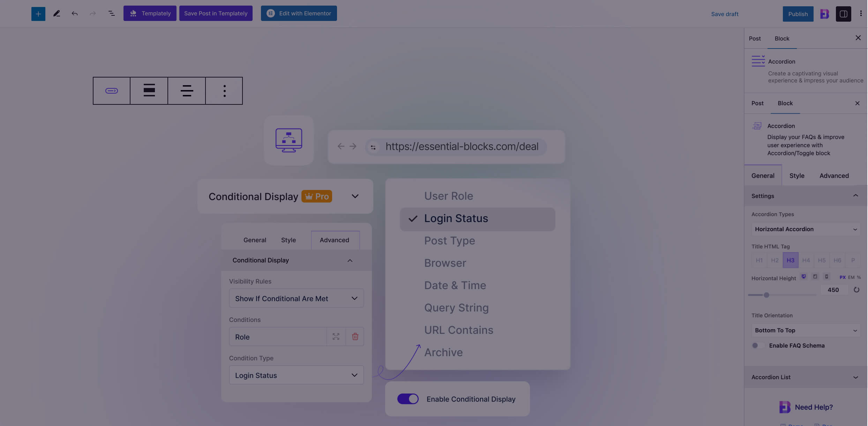Click the expand icon in Role condition row
This screenshot has width=868, height=426.
tap(336, 337)
